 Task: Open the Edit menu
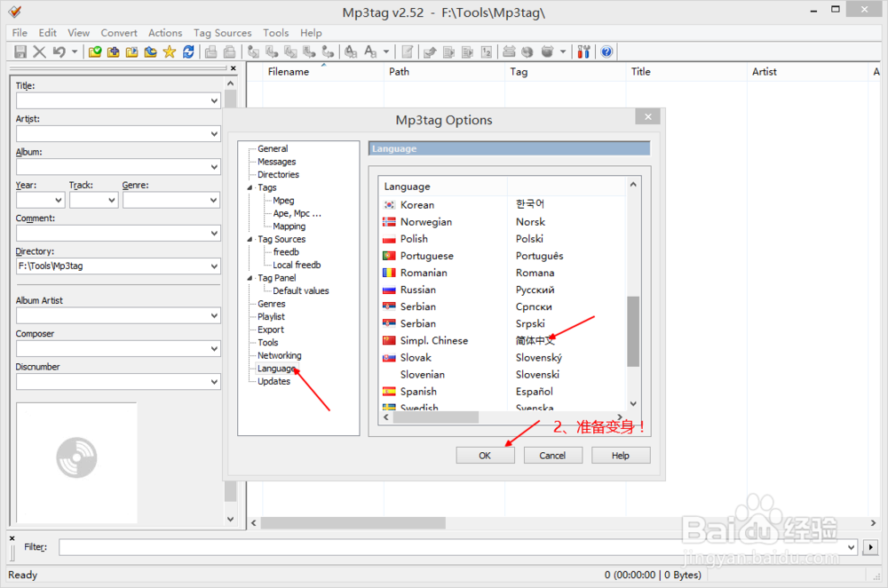(48, 33)
